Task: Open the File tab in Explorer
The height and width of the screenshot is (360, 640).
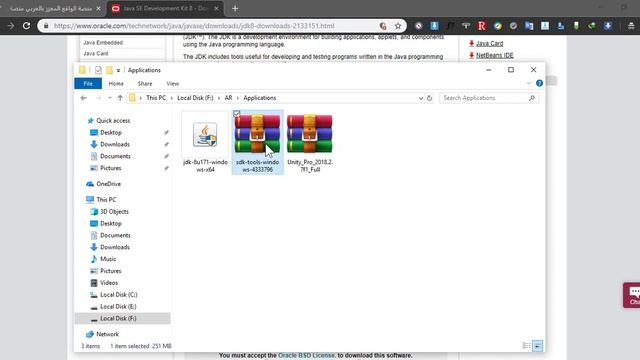Action: coord(88,84)
